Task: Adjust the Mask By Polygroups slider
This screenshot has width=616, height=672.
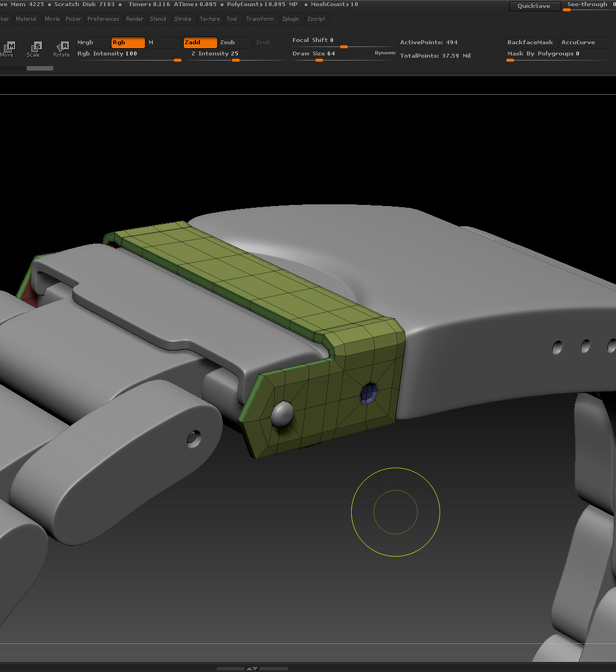Action: [558, 55]
